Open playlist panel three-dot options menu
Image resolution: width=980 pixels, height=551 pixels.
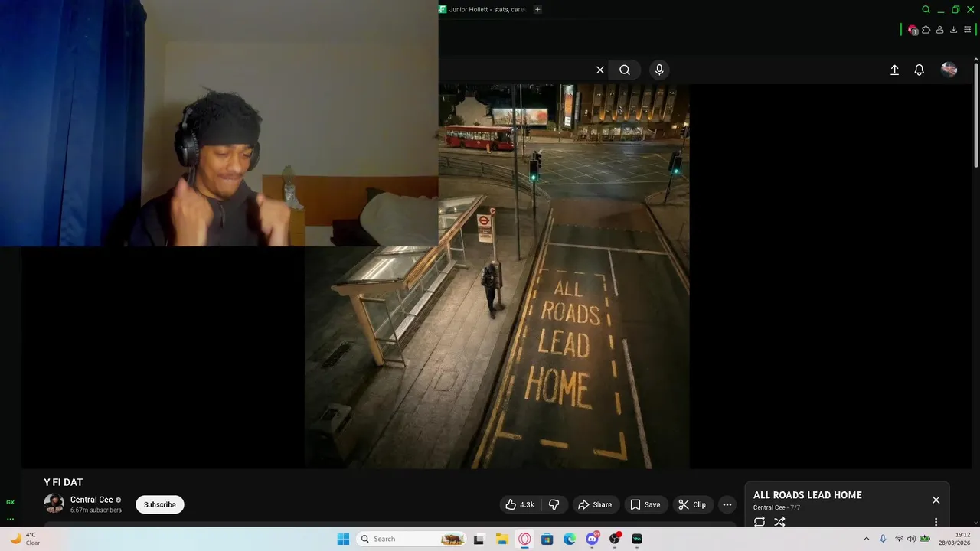coord(936,522)
